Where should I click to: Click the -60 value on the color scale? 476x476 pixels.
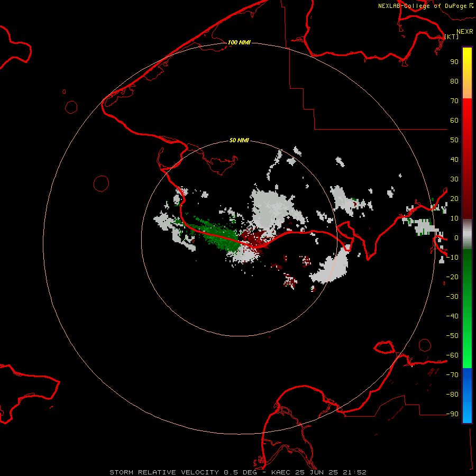pos(452,355)
